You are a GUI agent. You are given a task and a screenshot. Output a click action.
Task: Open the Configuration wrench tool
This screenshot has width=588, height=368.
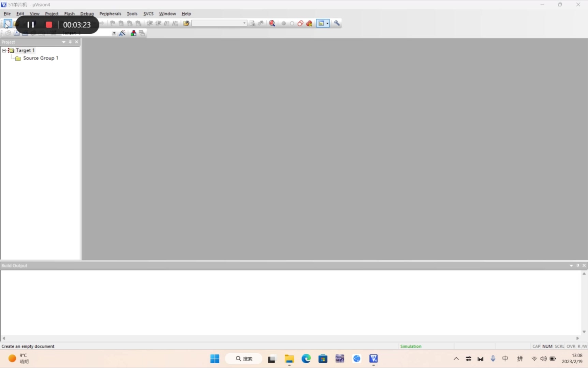337,23
